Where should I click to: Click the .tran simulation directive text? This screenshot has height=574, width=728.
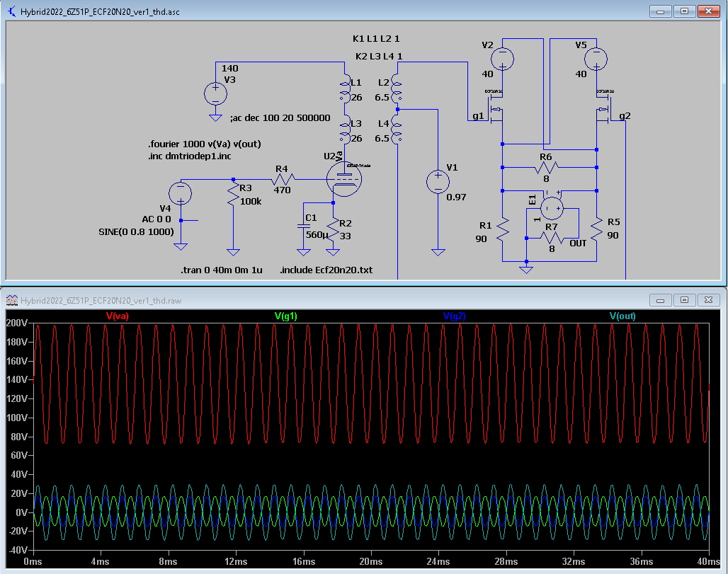(x=222, y=270)
